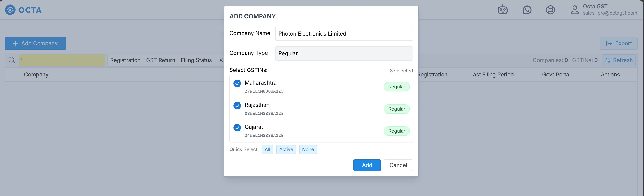Toggle the Gujarat GSTIN checkbox
Viewport: 644px width, 196px height.
[237, 128]
